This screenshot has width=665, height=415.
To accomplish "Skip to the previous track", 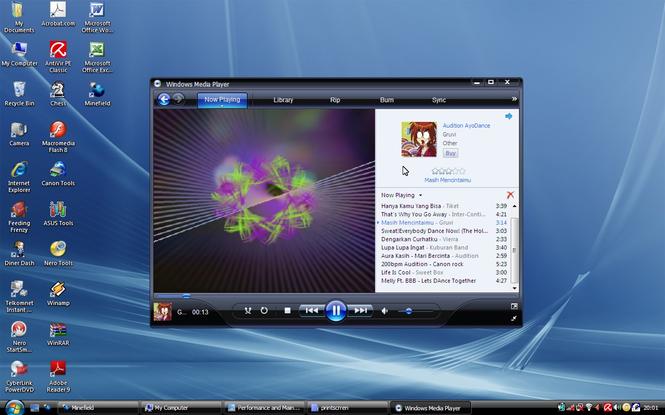I will tap(312, 311).
